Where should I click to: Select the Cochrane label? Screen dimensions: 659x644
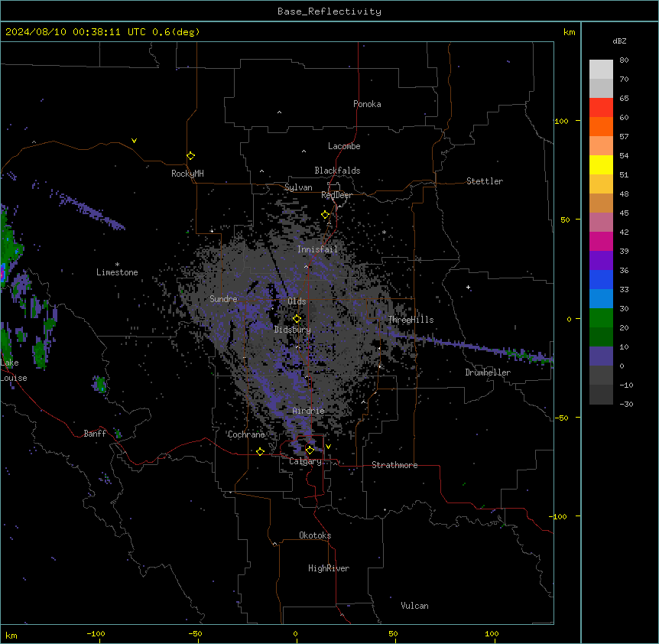(x=246, y=434)
